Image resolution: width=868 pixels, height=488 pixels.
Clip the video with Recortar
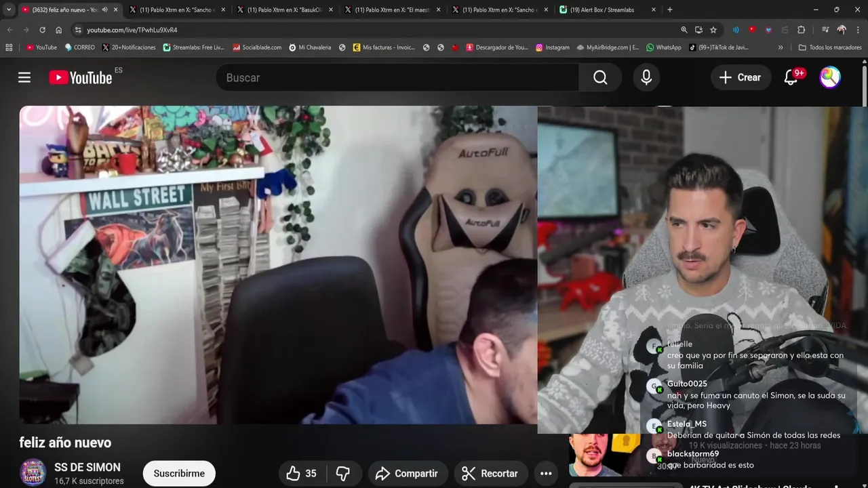(490, 474)
